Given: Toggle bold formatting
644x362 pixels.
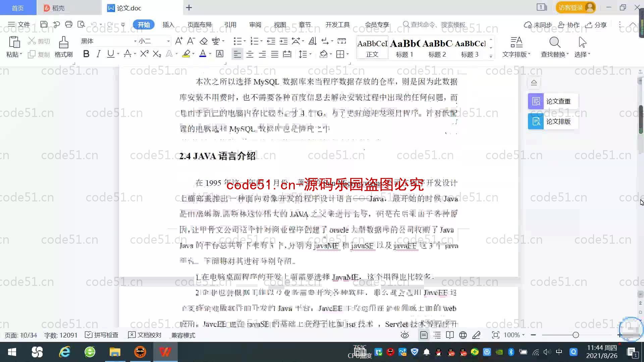Looking at the screenshot, I should click(86, 54).
